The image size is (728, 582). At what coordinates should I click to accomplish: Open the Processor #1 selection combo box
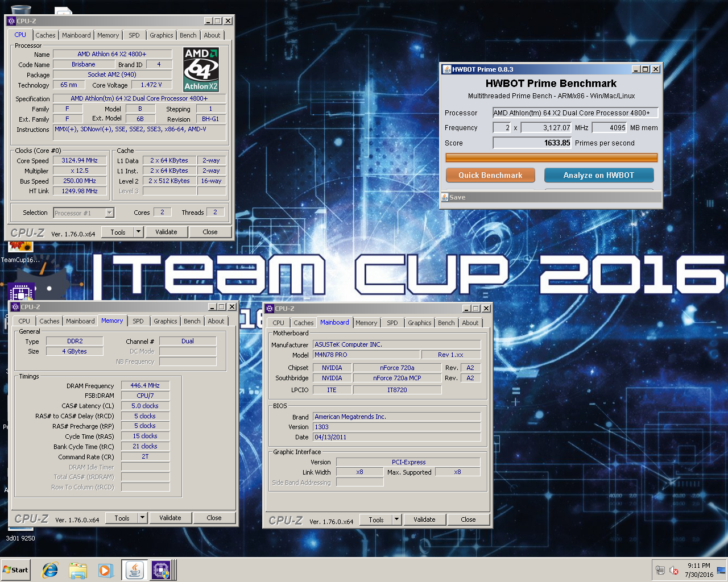84,213
